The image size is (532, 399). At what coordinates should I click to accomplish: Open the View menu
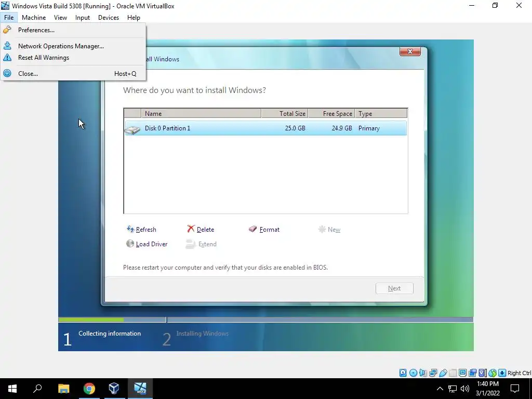click(60, 17)
